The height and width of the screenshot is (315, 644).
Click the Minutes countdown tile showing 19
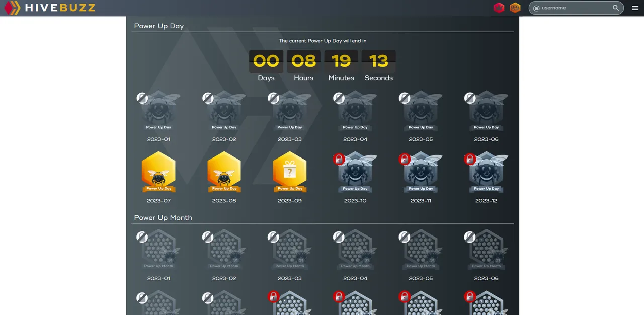coord(341,61)
